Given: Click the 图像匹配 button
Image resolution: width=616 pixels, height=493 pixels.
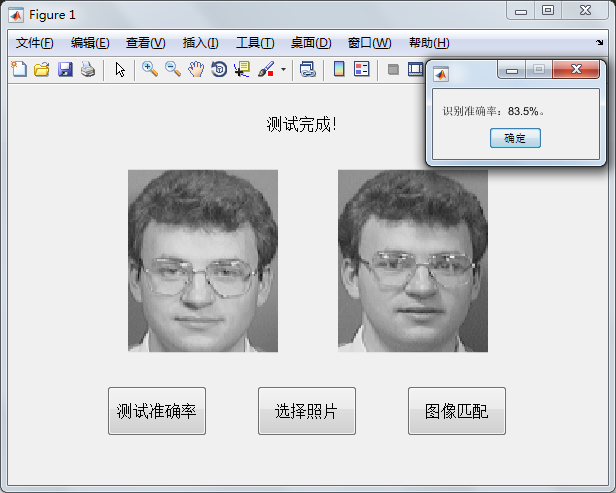Looking at the screenshot, I should (x=457, y=411).
